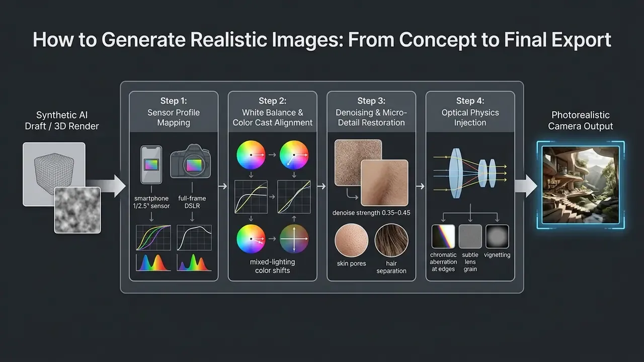Click the smartphone sensor icon
644x362 pixels.
pos(151,165)
